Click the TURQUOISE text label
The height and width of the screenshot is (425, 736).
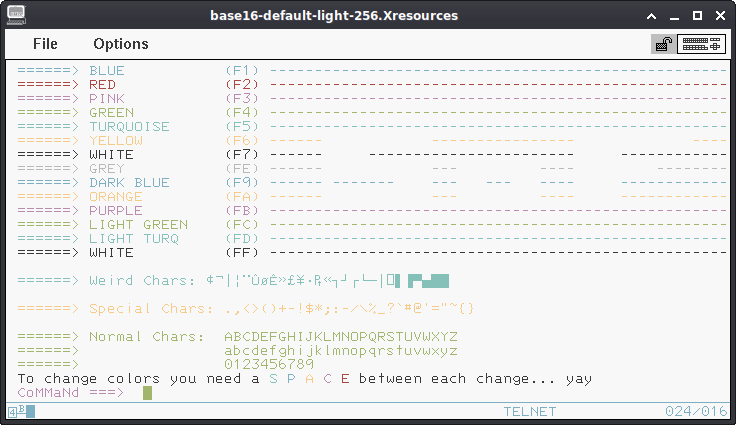[130, 127]
